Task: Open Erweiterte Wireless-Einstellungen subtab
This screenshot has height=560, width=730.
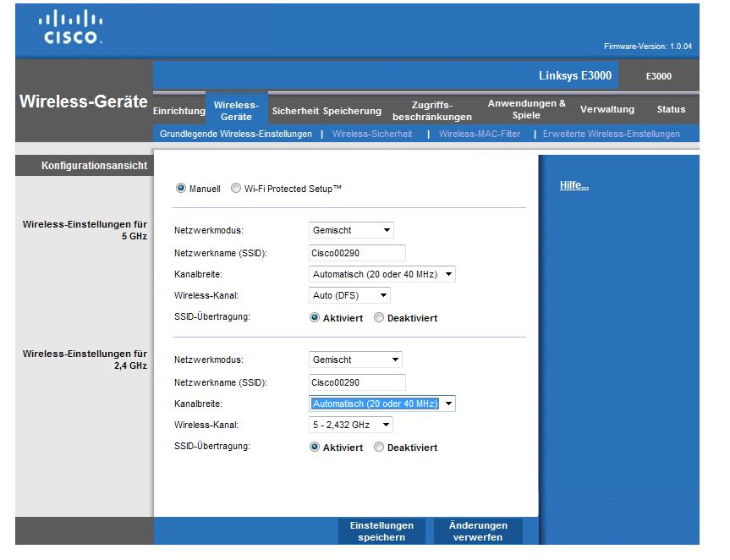Action: point(612,134)
